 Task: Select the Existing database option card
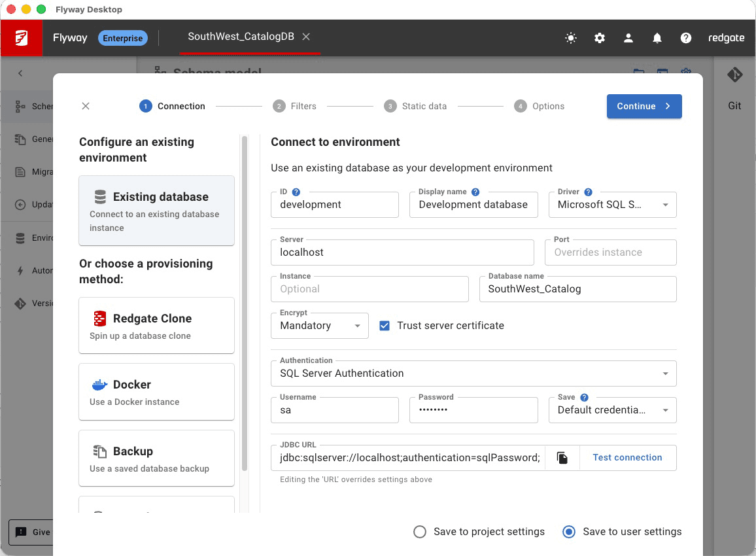pyautogui.click(x=157, y=210)
